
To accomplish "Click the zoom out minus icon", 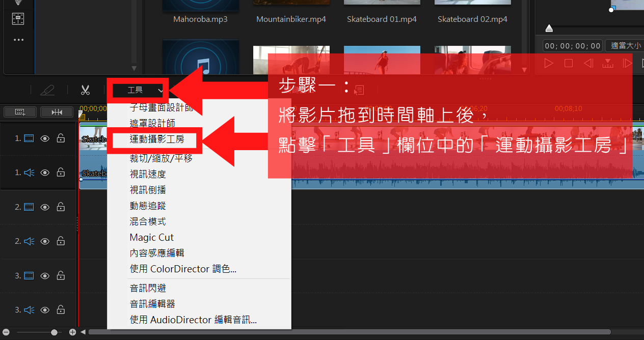I will tap(6, 332).
